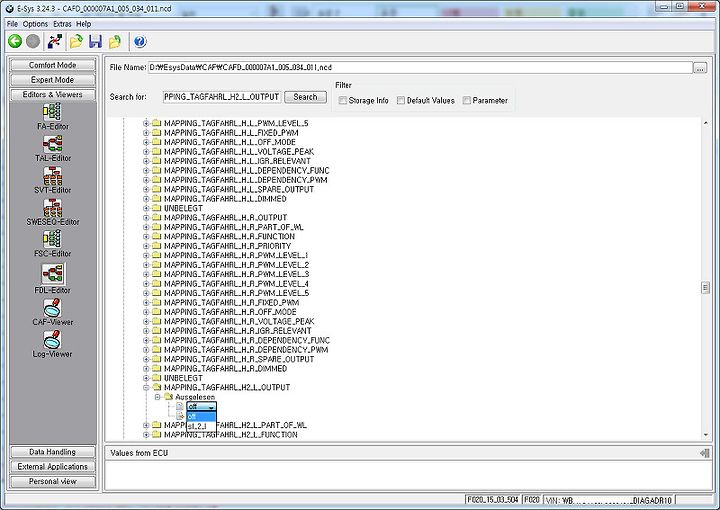Expand MAPPING_TAGFAHRL_H2_L_FUNCTION node
720x510 pixels.
[146, 435]
